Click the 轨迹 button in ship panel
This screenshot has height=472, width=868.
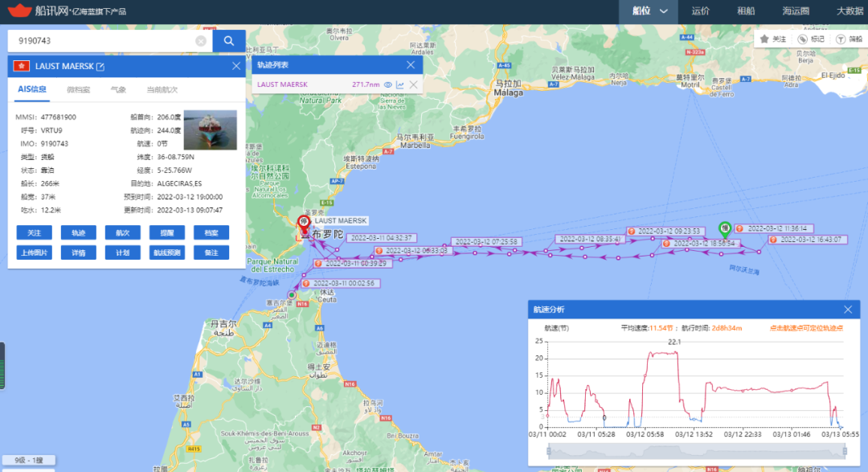pos(78,232)
